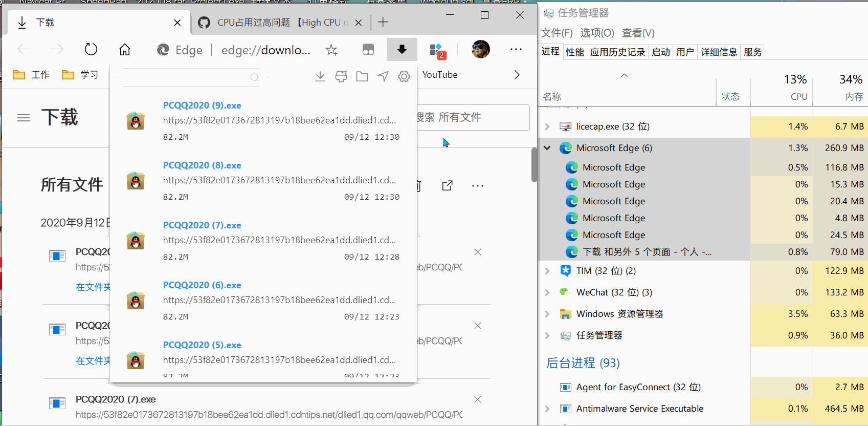The image size is (868, 426).
Task: Open the Edge profile avatar
Action: (x=480, y=49)
